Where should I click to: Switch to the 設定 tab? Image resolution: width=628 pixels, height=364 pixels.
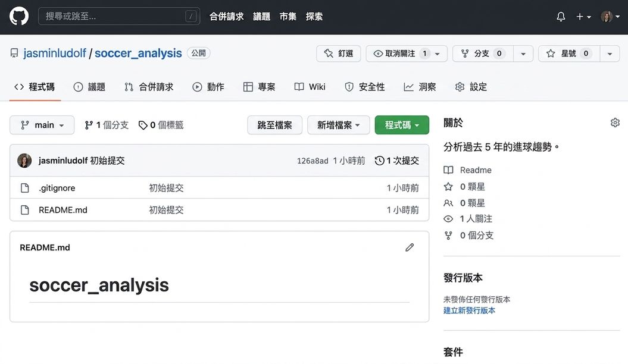point(471,87)
